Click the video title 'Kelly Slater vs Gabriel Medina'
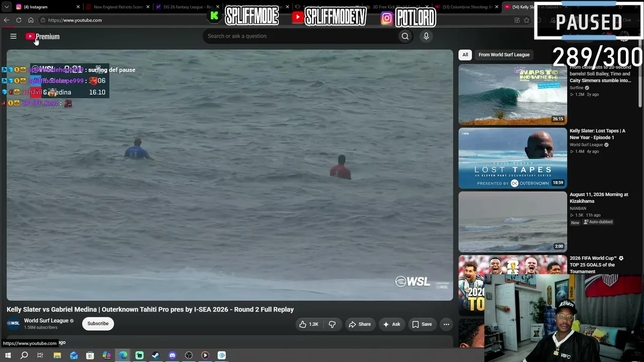 (x=150, y=310)
